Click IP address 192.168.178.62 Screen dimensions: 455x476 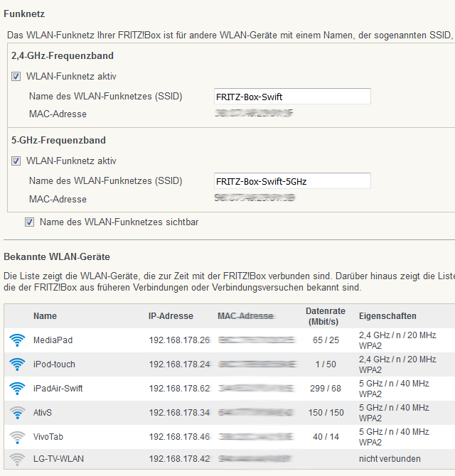tap(179, 389)
